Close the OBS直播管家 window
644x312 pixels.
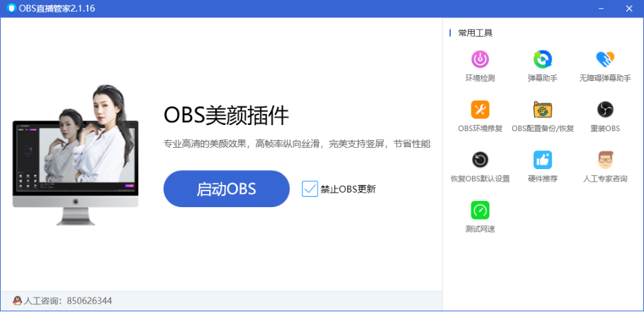[x=629, y=8]
